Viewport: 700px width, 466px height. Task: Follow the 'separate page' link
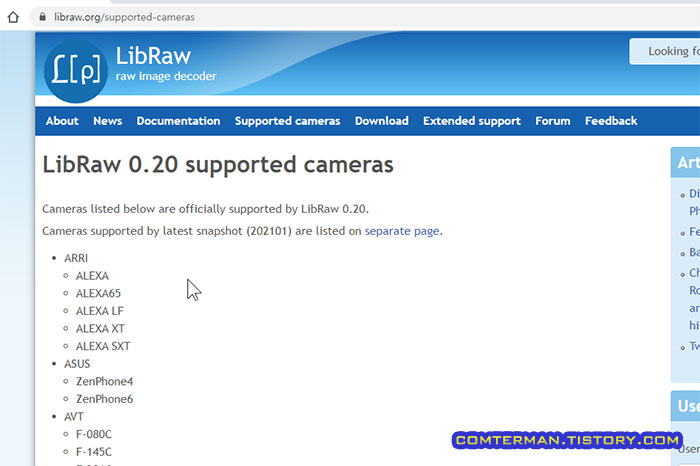coord(402,231)
